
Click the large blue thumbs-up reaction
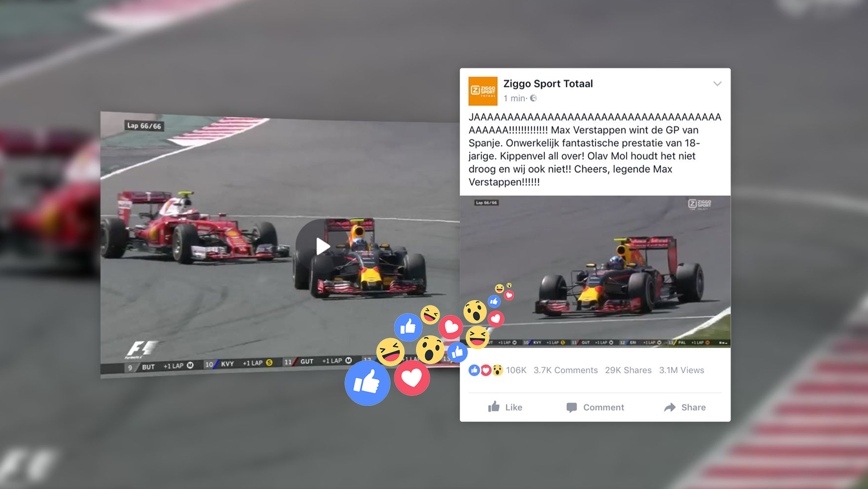(367, 382)
